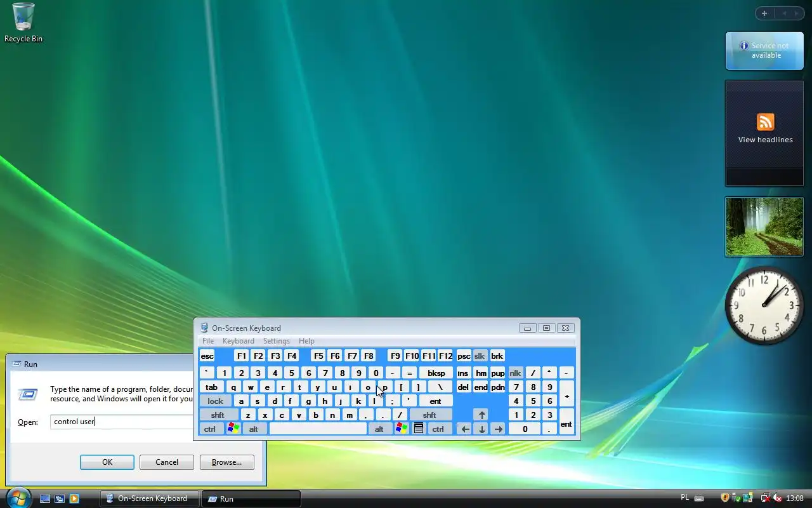
Task: Open the Help menu
Action: click(x=306, y=341)
